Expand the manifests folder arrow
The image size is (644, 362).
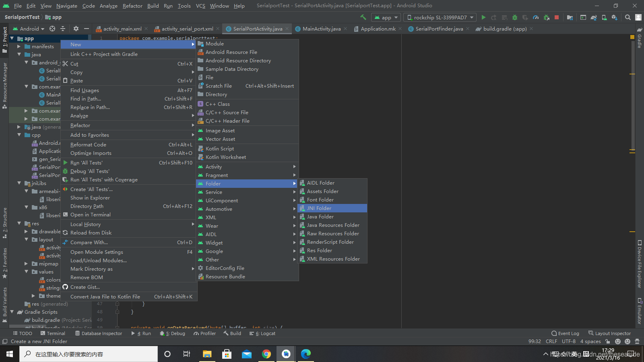click(19, 47)
